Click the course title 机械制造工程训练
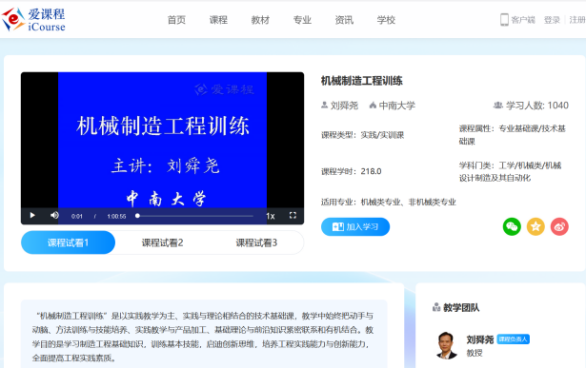Image resolution: width=586 pixels, height=368 pixels. pyautogui.click(x=361, y=81)
